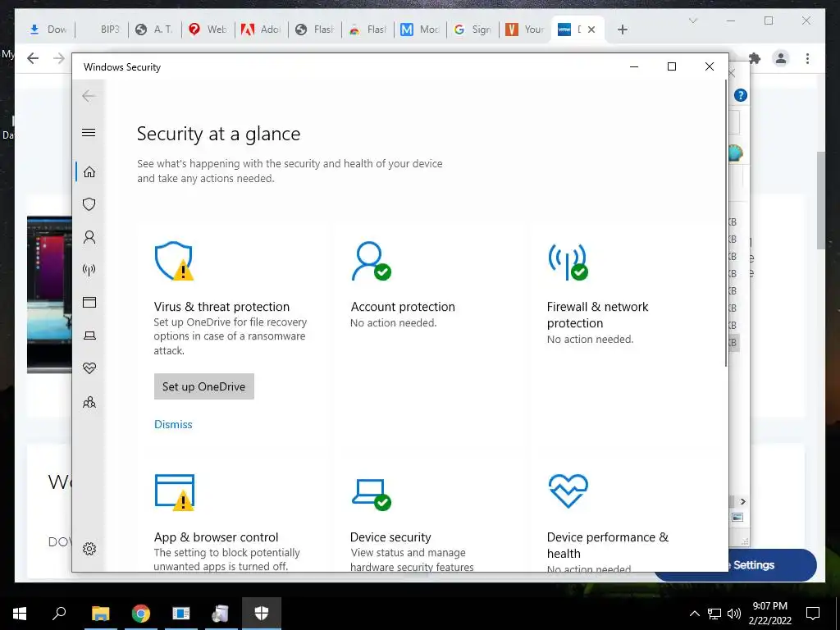This screenshot has height=630, width=840.
Task: Click the back arrow in Windows Security
Action: pos(89,96)
